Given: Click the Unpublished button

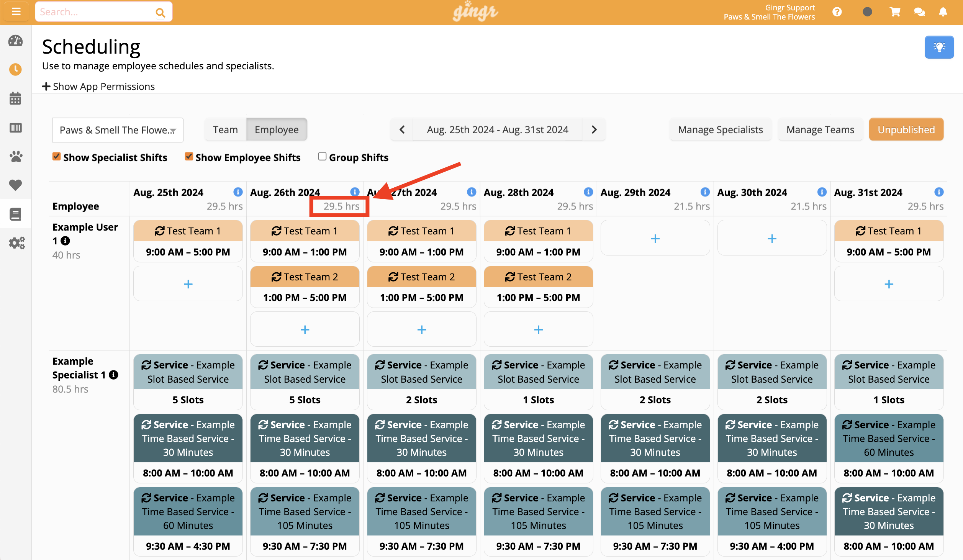Looking at the screenshot, I should pos(906,129).
